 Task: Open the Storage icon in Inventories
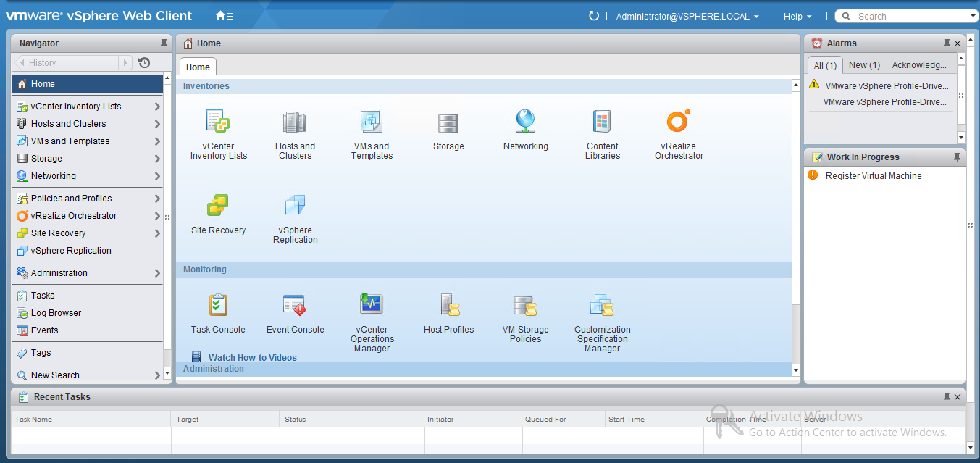coord(448,123)
